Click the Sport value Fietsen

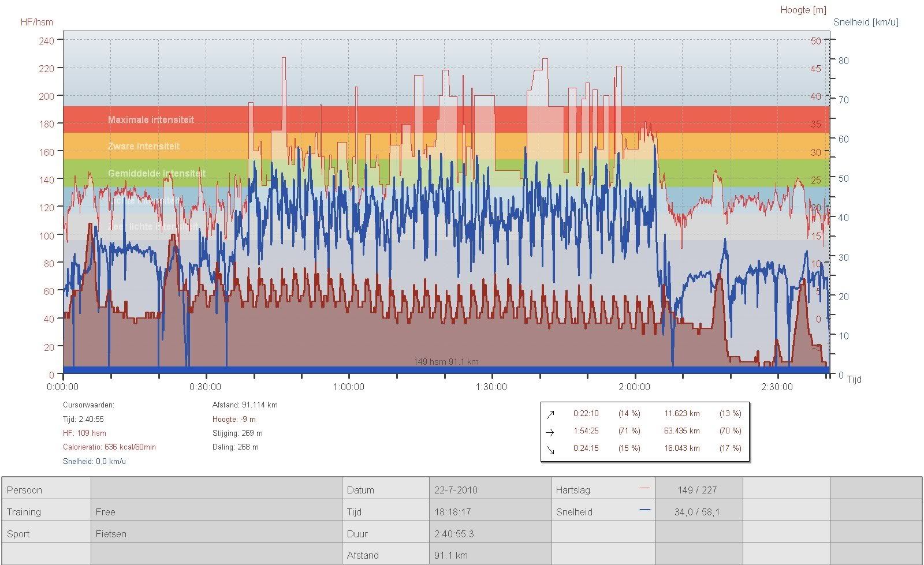[111, 534]
